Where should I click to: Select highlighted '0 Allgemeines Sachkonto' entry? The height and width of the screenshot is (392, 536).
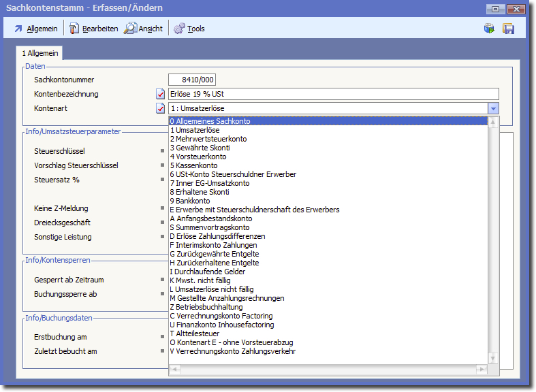(x=210, y=121)
